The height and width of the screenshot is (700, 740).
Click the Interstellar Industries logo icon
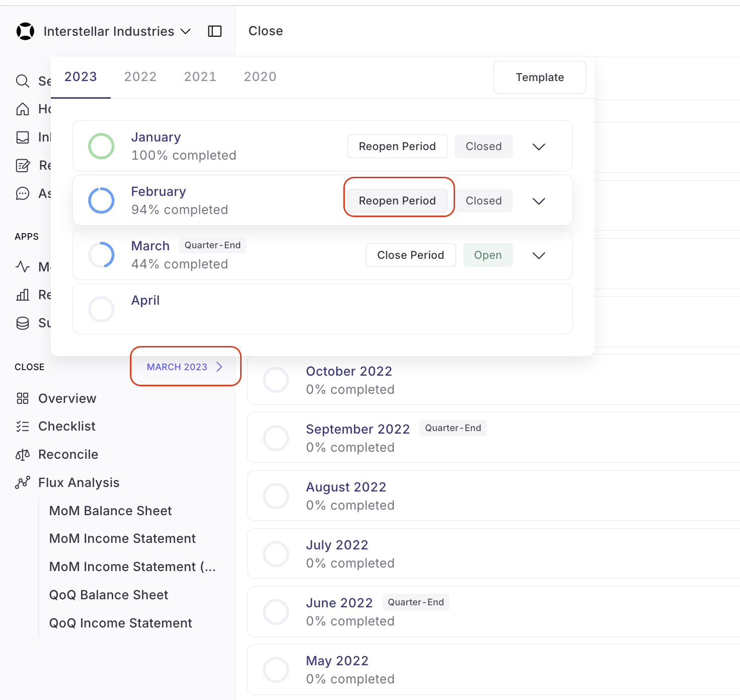(25, 31)
